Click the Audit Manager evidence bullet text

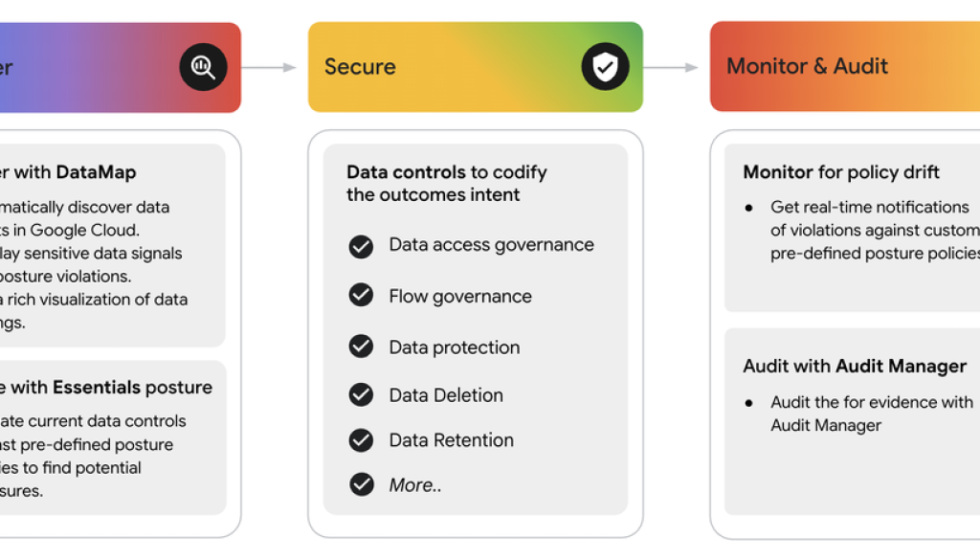(871, 414)
